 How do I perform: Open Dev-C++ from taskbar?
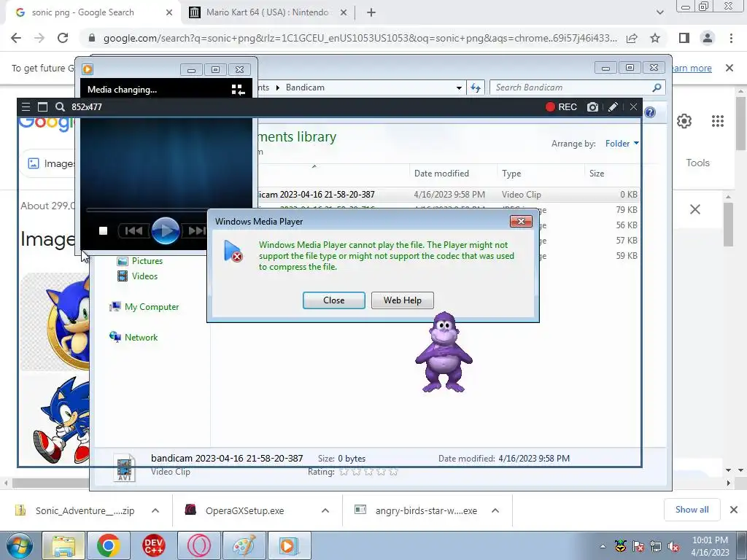[153, 545]
